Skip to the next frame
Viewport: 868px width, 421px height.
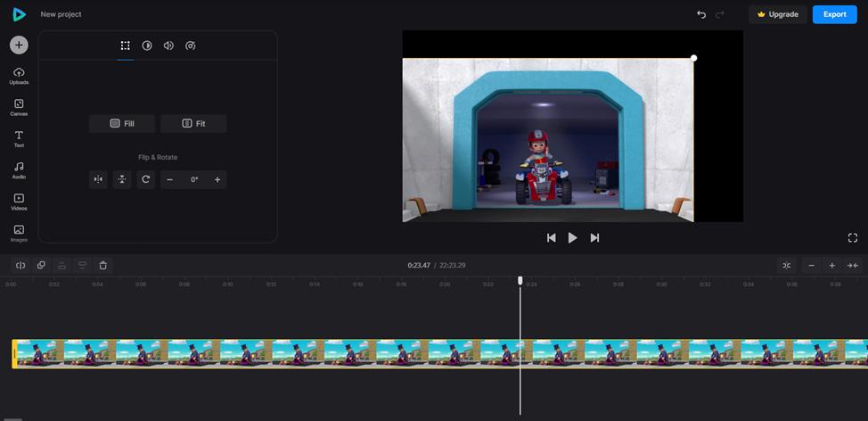[594, 237]
